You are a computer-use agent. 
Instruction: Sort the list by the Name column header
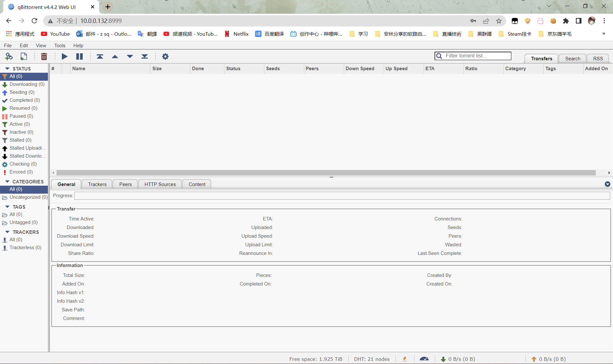[x=79, y=69]
